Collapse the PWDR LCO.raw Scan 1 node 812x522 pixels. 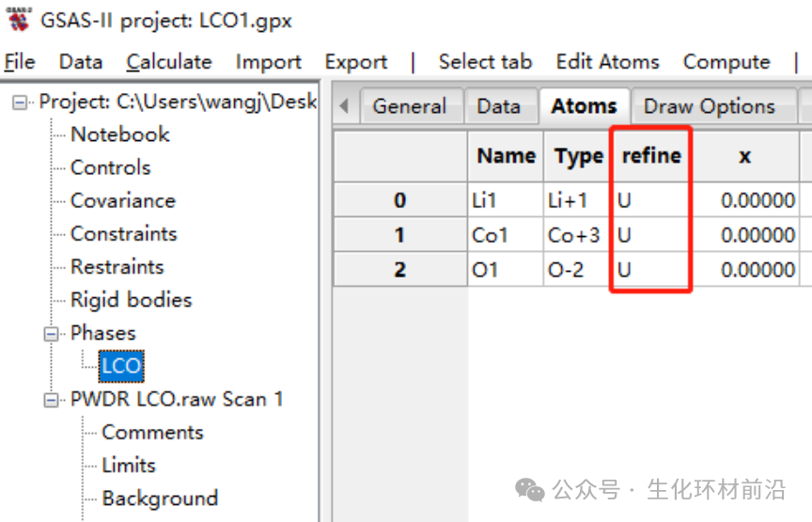pyautogui.click(x=51, y=400)
